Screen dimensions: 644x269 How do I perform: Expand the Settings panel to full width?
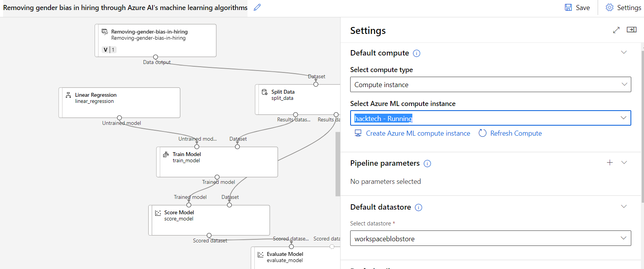(616, 30)
